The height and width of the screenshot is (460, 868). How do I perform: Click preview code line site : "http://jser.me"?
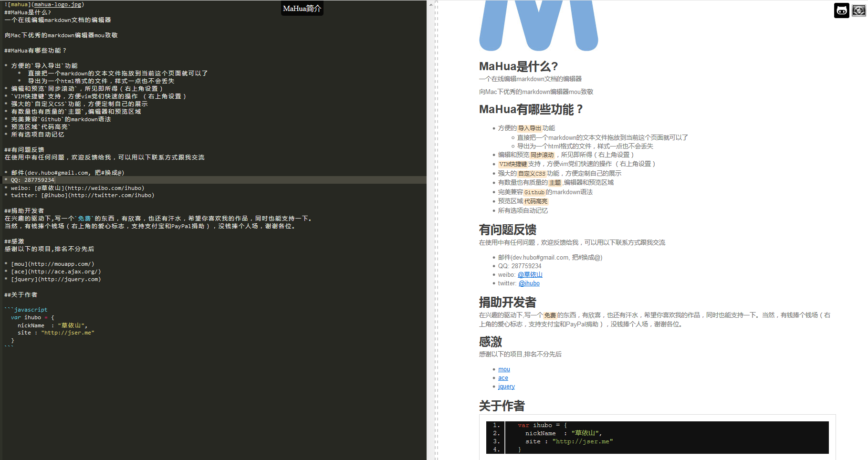(x=569, y=441)
